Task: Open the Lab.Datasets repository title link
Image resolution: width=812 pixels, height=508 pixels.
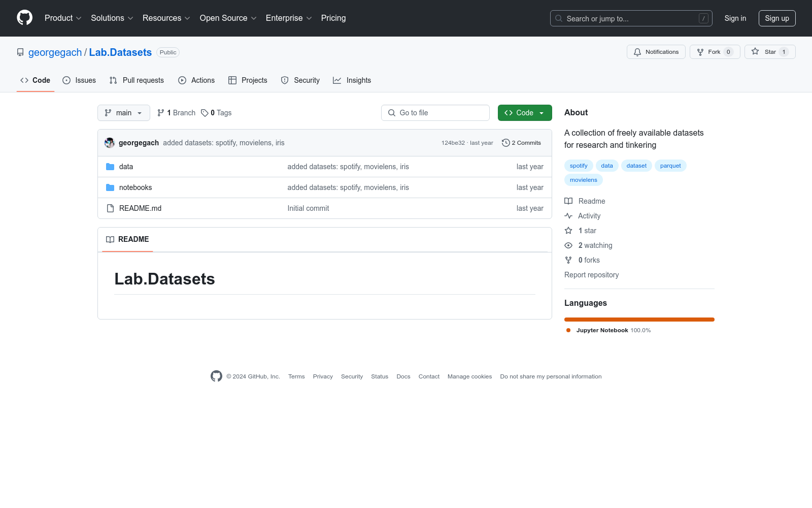Action: click(x=120, y=52)
